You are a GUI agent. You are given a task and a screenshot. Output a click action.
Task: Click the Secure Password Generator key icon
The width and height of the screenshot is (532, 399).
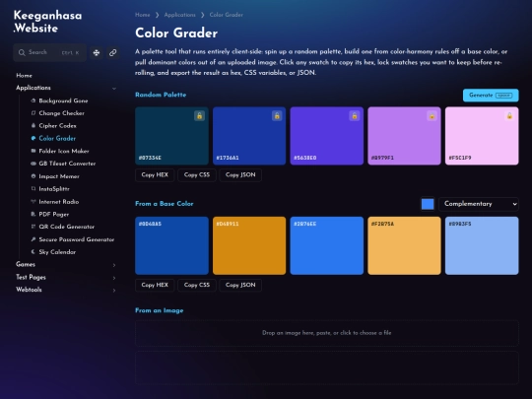coord(33,239)
